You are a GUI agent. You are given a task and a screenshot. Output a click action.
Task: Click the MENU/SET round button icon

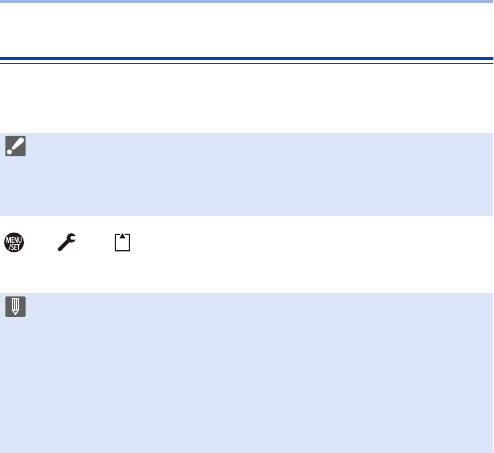(x=14, y=242)
